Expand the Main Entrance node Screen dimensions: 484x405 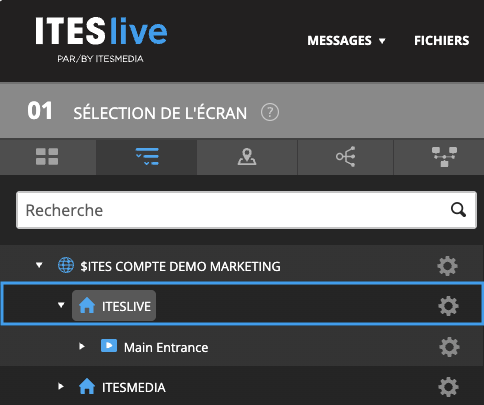click(x=82, y=346)
